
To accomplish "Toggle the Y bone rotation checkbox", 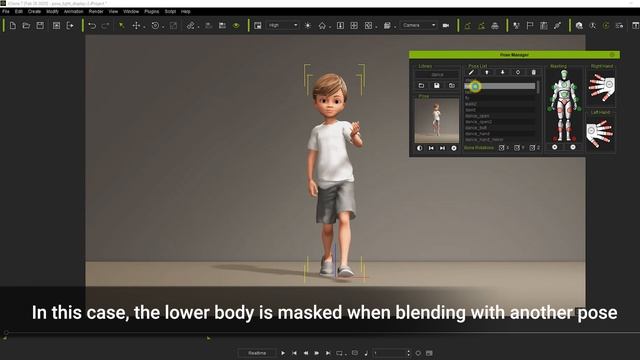I will 517,148.
